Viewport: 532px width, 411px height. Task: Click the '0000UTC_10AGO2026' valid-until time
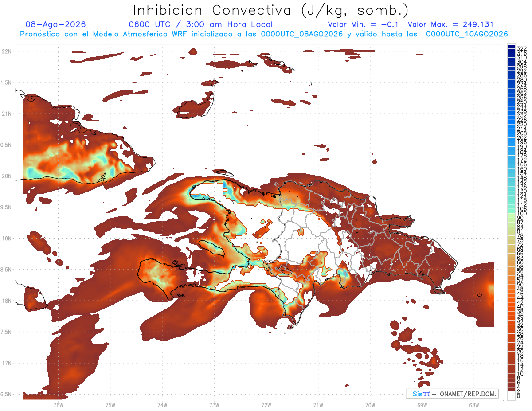(x=467, y=34)
